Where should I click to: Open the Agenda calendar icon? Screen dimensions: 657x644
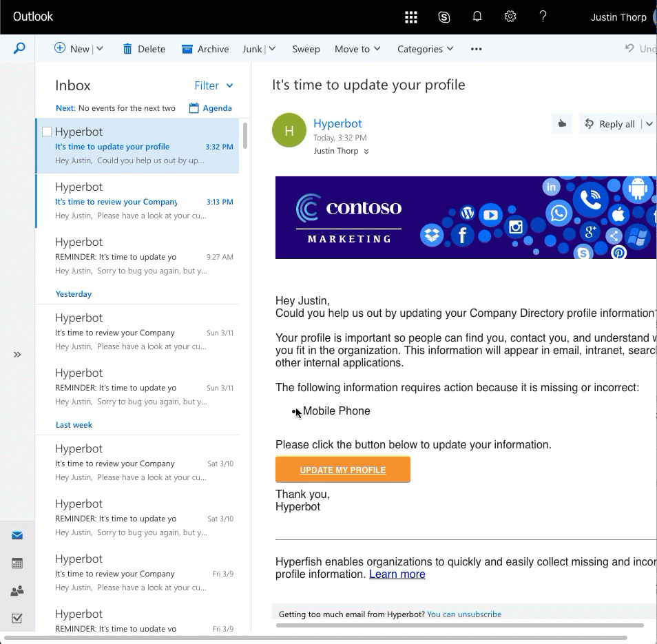[194, 108]
